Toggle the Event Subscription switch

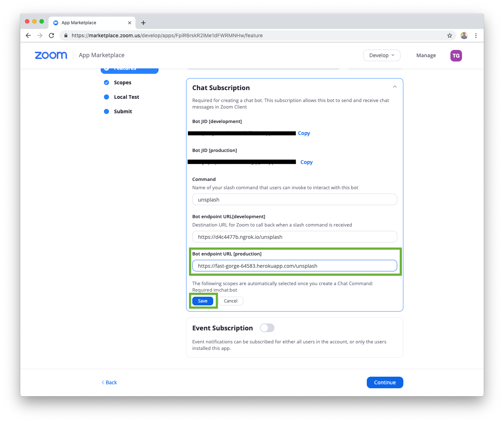(267, 328)
